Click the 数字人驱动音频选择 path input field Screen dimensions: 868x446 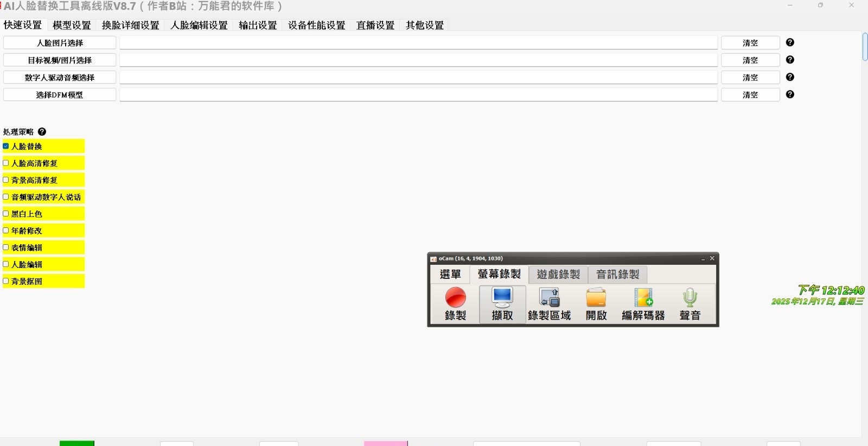(x=418, y=78)
